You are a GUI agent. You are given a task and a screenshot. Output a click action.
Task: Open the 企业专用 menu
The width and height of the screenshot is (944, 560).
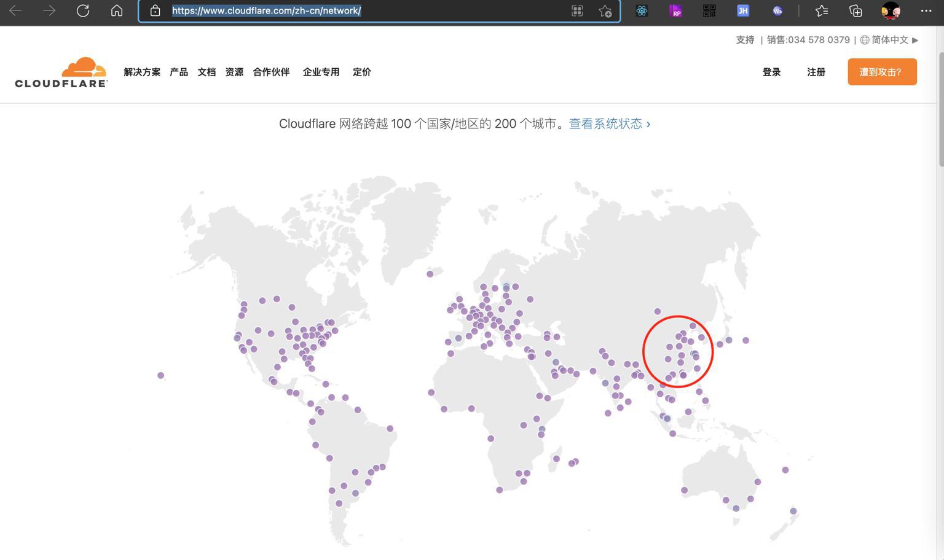tap(321, 72)
